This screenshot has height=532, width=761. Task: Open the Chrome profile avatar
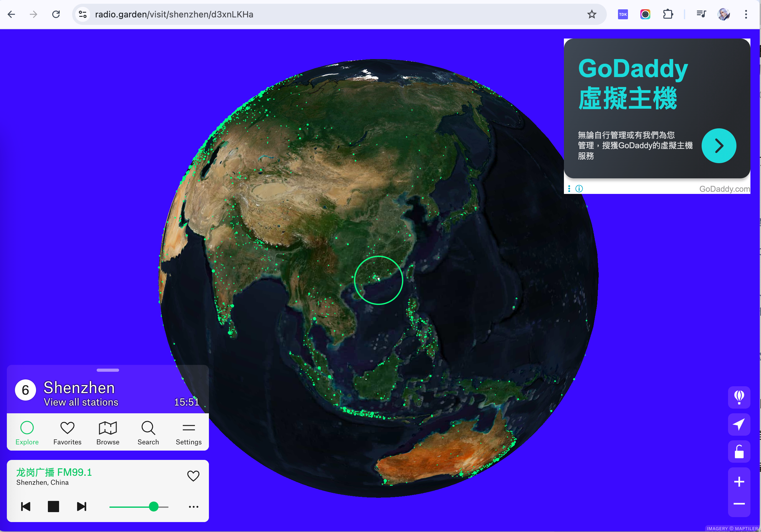724,14
